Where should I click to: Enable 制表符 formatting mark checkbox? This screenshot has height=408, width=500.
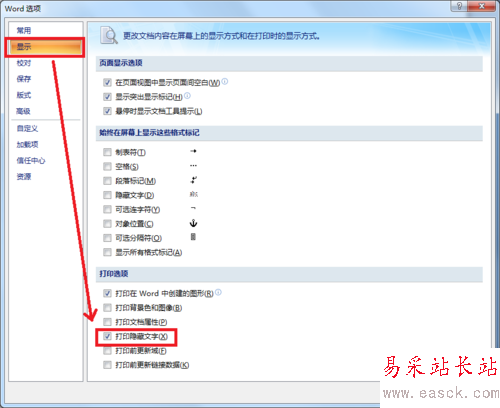(107, 152)
